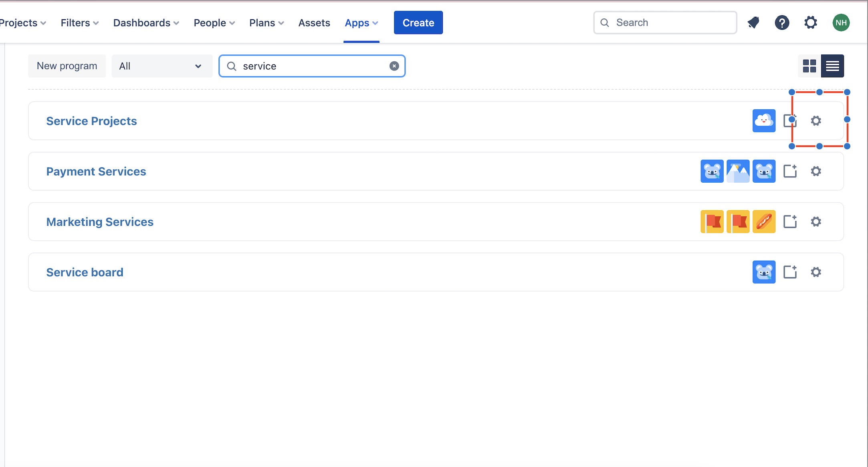Image resolution: width=868 pixels, height=467 pixels.
Task: Open the Apps menu
Action: point(361,23)
